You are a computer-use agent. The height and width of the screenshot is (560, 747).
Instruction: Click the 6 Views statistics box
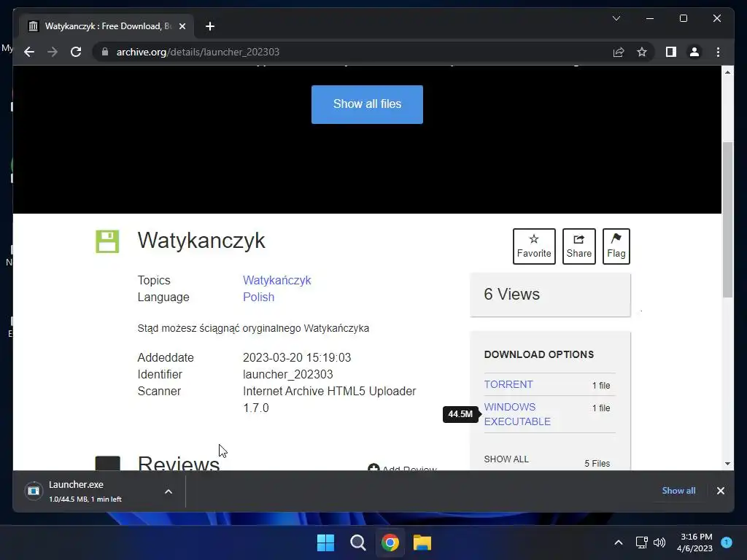550,295
